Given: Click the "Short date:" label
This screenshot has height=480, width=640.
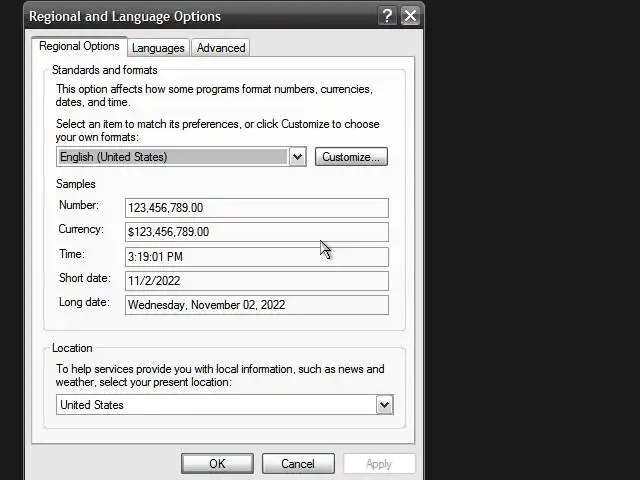Looking at the screenshot, I should click(85, 278).
